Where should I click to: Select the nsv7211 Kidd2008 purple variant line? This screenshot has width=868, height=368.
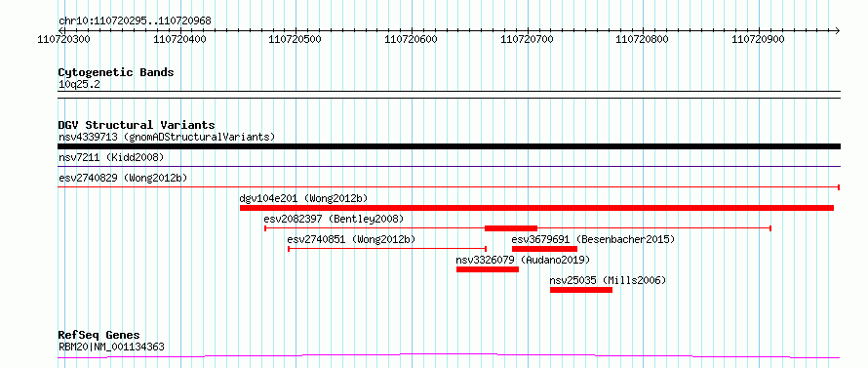449,166
